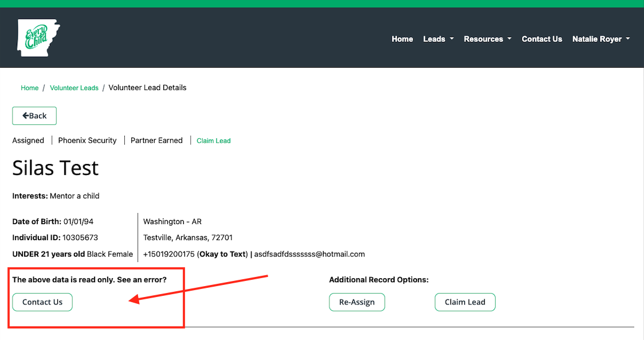Expand the Resources dropdown menu
The width and height of the screenshot is (644, 340).
pos(488,39)
